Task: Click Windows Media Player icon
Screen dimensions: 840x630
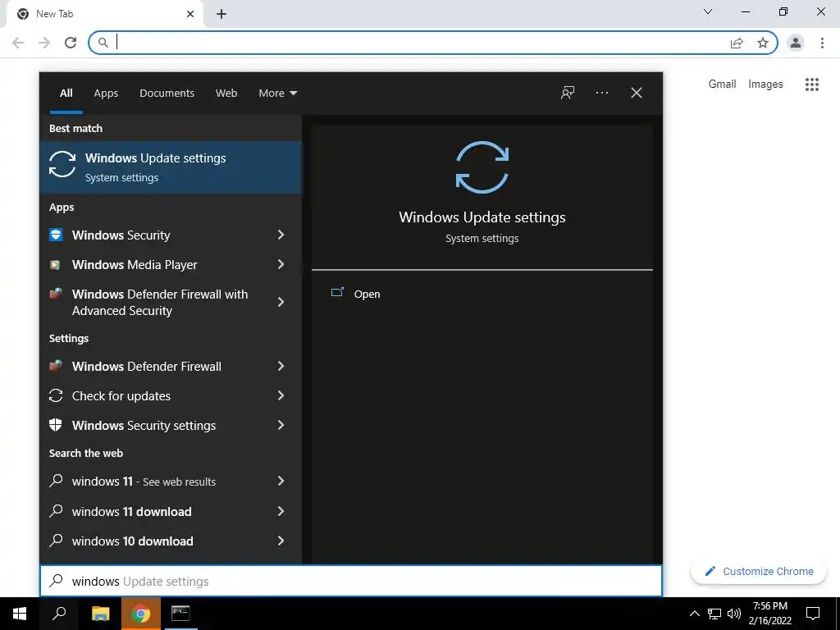Action: pyautogui.click(x=55, y=265)
